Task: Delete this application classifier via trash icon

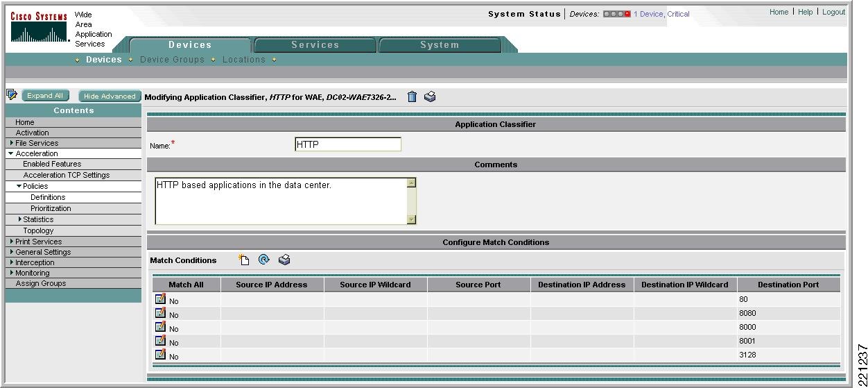Action: coord(412,97)
